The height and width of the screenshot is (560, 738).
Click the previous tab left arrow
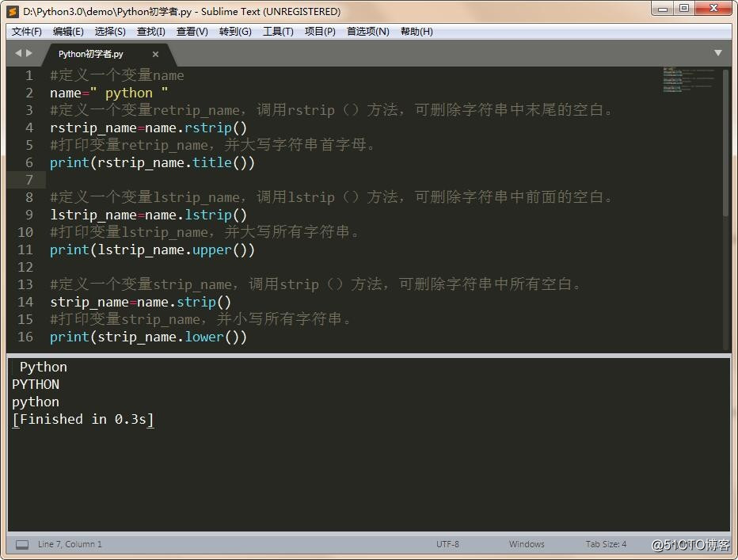click(x=18, y=53)
